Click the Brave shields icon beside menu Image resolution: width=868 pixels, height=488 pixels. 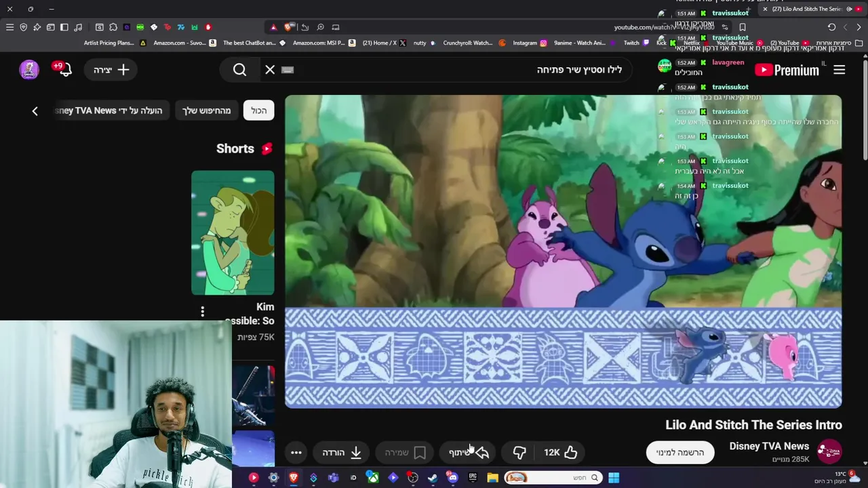click(23, 27)
